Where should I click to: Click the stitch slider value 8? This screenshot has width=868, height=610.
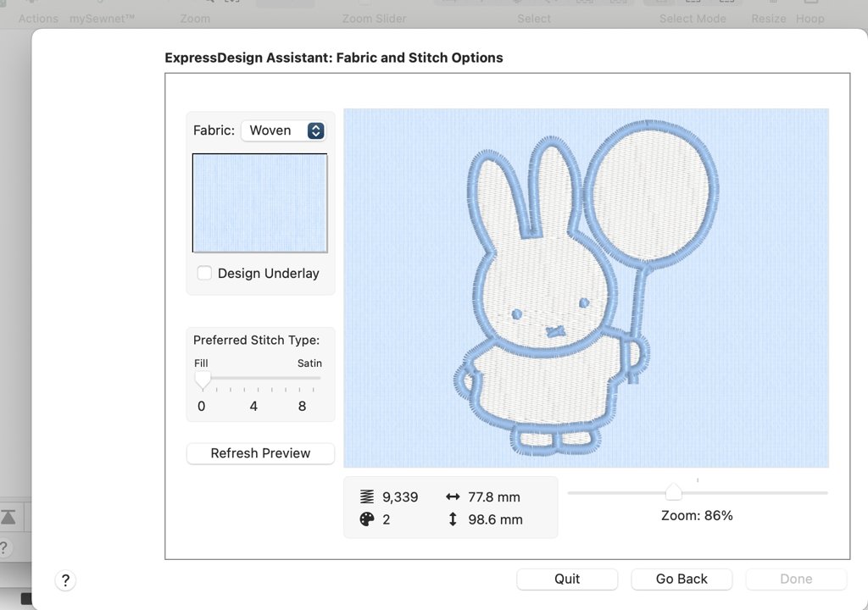pyautogui.click(x=302, y=407)
